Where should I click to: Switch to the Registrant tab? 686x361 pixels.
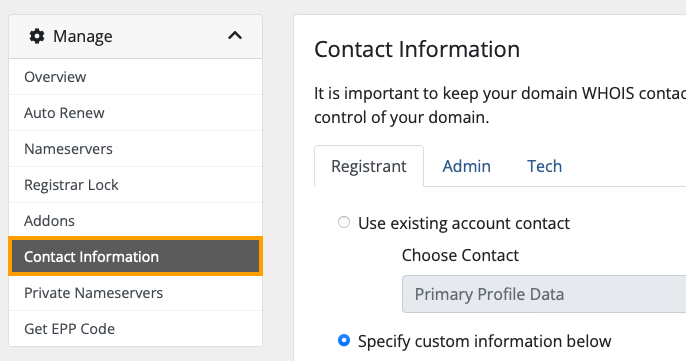coord(369,166)
